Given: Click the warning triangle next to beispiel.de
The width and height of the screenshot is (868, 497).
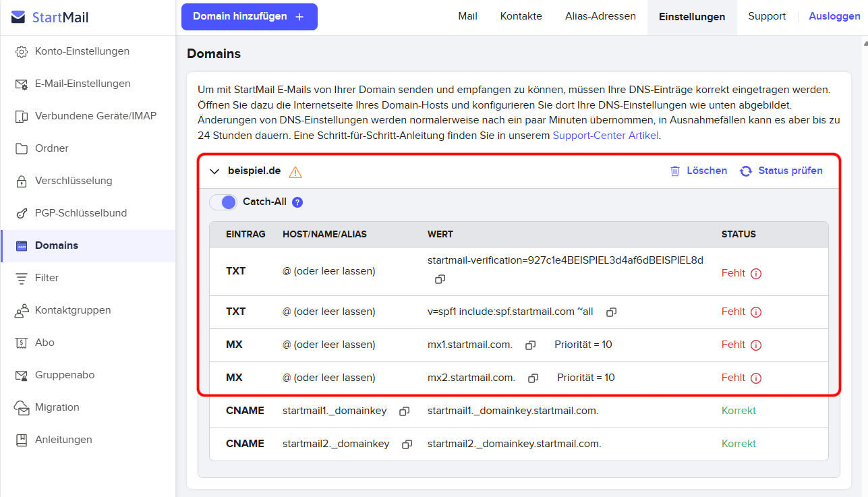Looking at the screenshot, I should [x=295, y=172].
